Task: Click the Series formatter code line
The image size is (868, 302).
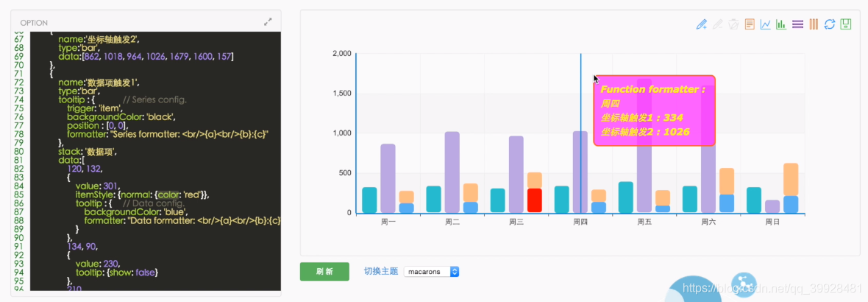Action: [x=168, y=134]
